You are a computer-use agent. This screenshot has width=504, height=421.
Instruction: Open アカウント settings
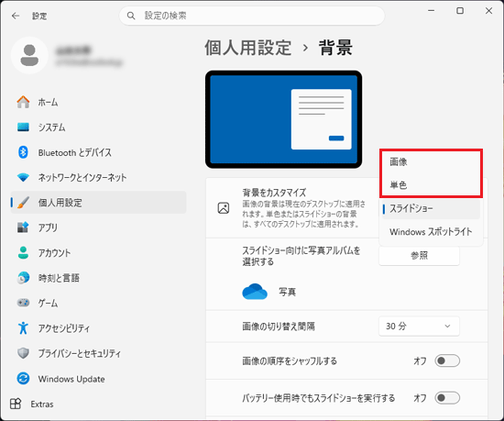98,252
